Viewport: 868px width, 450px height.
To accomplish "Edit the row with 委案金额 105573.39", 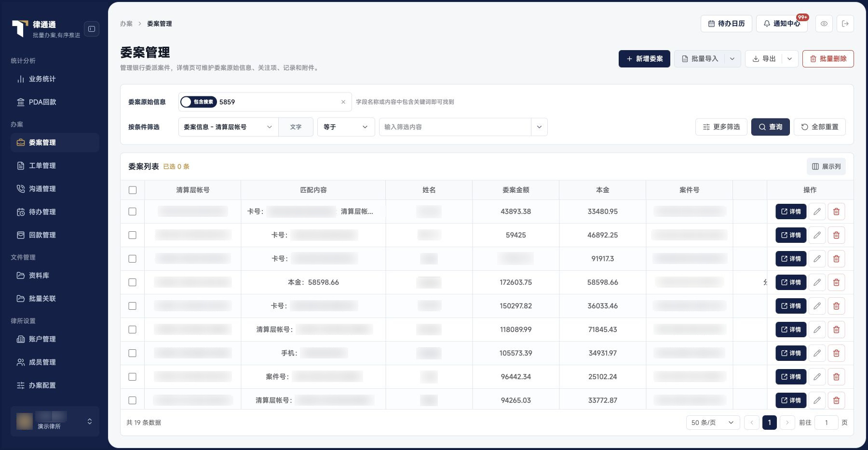I will pyautogui.click(x=817, y=353).
